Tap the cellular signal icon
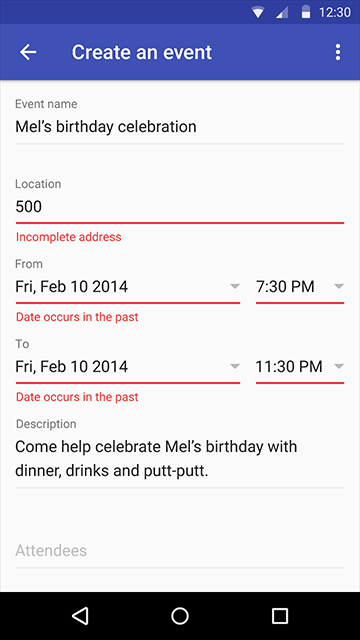The width and height of the screenshot is (360, 640). 282,13
